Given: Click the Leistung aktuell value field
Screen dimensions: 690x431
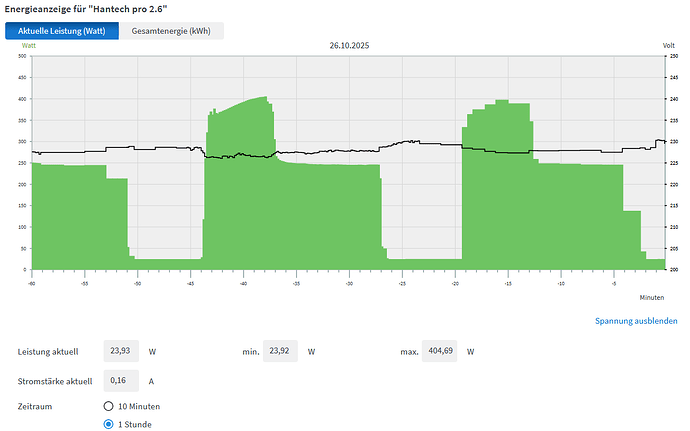Looking at the screenshot, I should pos(123,352).
